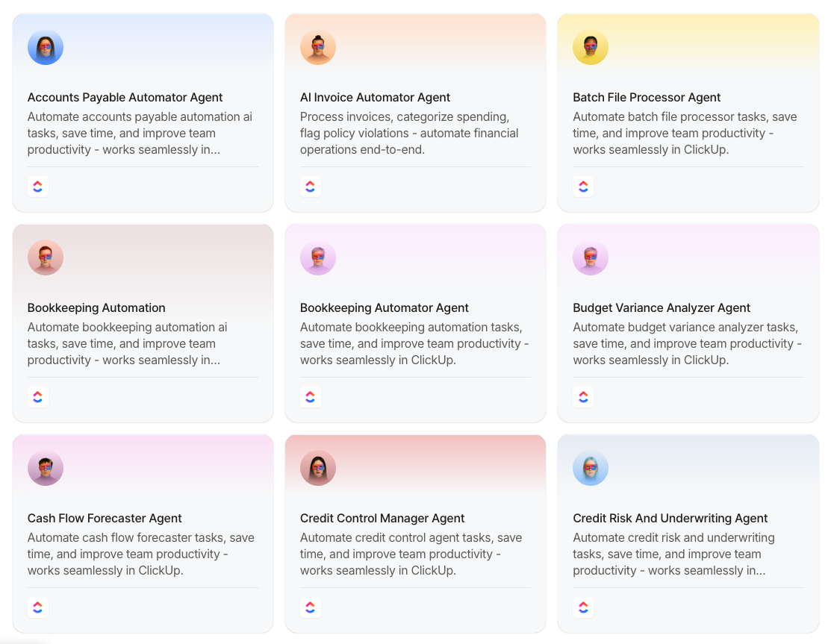Select the Budget Variance Analyzer Agent title

[x=662, y=308]
